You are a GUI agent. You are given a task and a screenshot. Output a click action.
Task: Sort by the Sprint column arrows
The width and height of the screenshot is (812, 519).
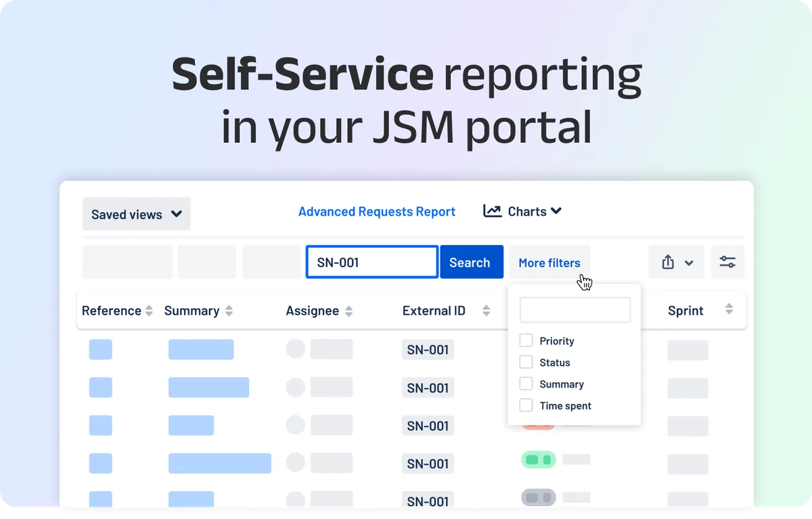[729, 309]
